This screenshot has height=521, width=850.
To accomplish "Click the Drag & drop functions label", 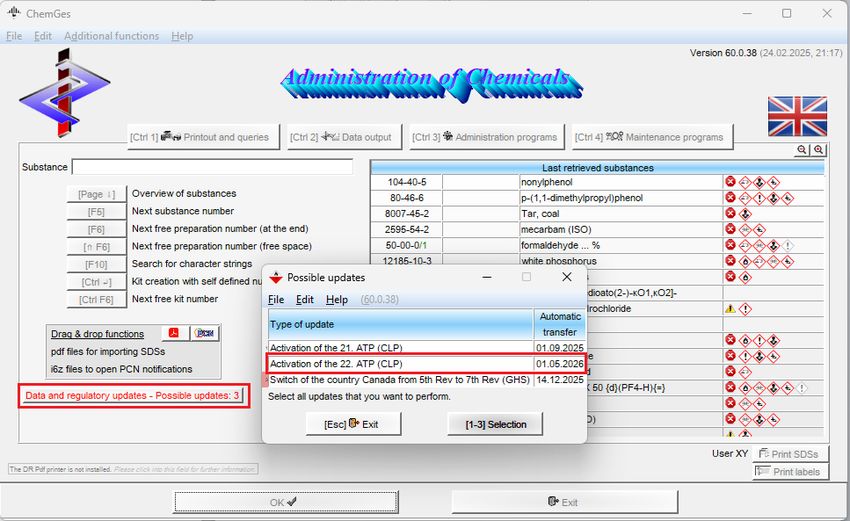I will point(98,334).
